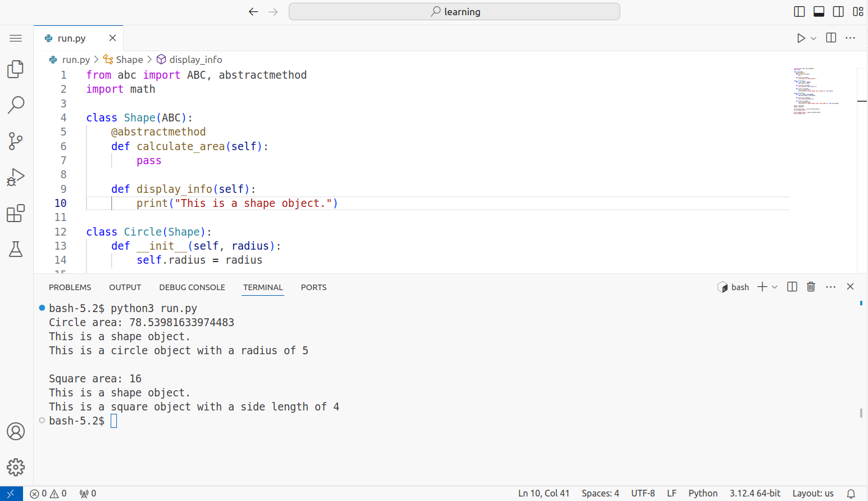The image size is (868, 501).
Task: Toggle the primary side bar layout
Action: pos(799,12)
